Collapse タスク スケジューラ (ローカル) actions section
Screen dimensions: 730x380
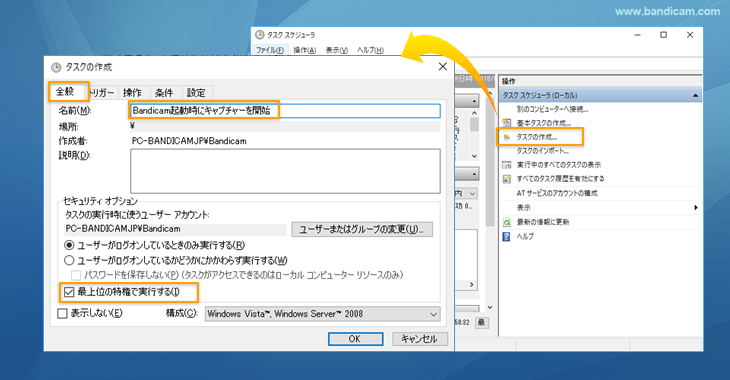695,95
